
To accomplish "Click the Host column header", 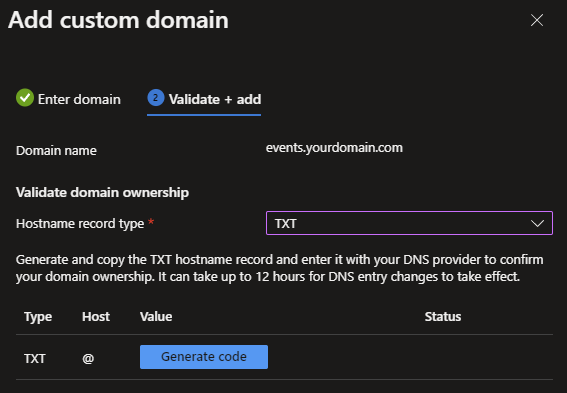I will [96, 317].
